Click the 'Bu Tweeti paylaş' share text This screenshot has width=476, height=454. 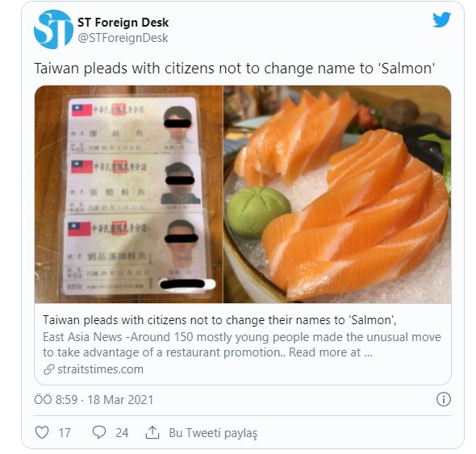(213, 433)
